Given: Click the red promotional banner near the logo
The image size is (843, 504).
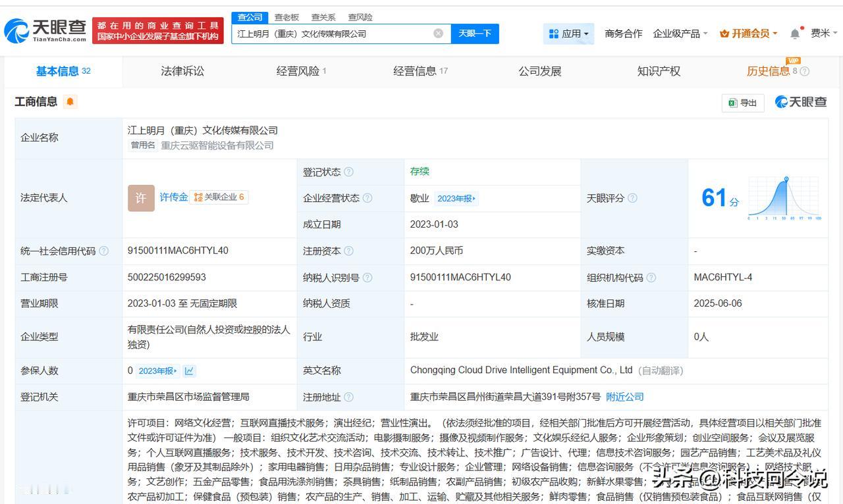Looking at the screenshot, I should pyautogui.click(x=158, y=31).
